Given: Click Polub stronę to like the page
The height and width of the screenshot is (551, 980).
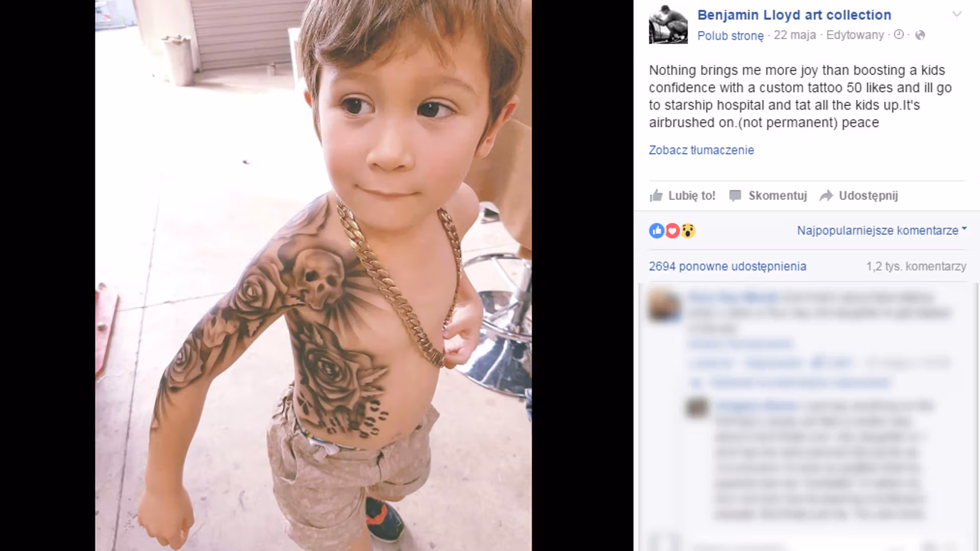Looking at the screenshot, I should 730,36.
